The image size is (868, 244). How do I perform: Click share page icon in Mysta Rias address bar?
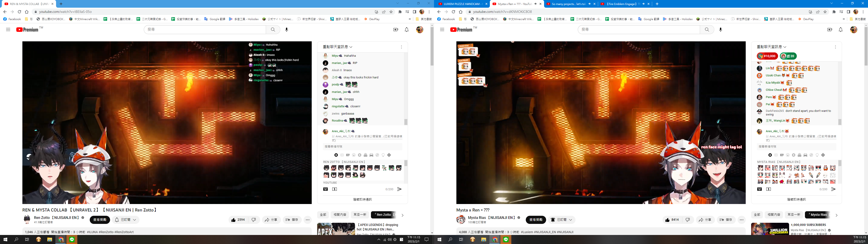pos(818,12)
